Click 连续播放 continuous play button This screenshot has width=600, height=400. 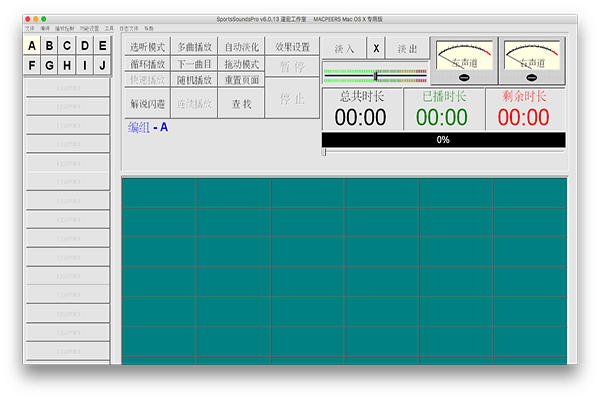click(194, 103)
